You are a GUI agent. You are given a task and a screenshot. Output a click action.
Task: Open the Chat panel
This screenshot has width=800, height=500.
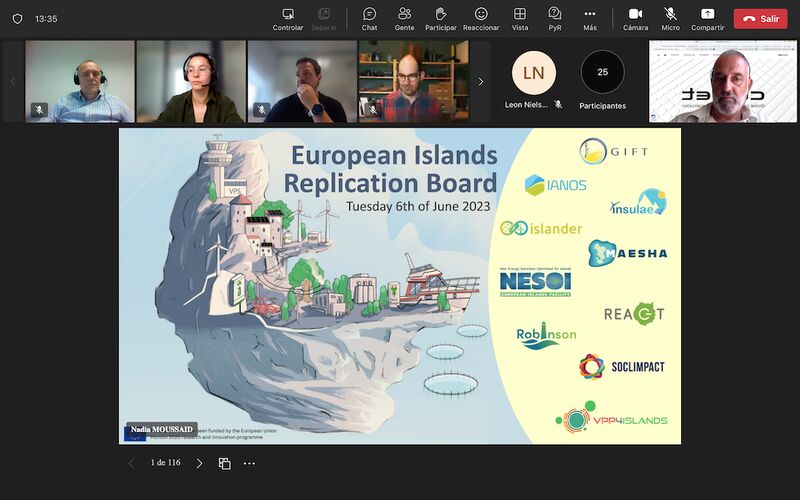[x=369, y=19]
